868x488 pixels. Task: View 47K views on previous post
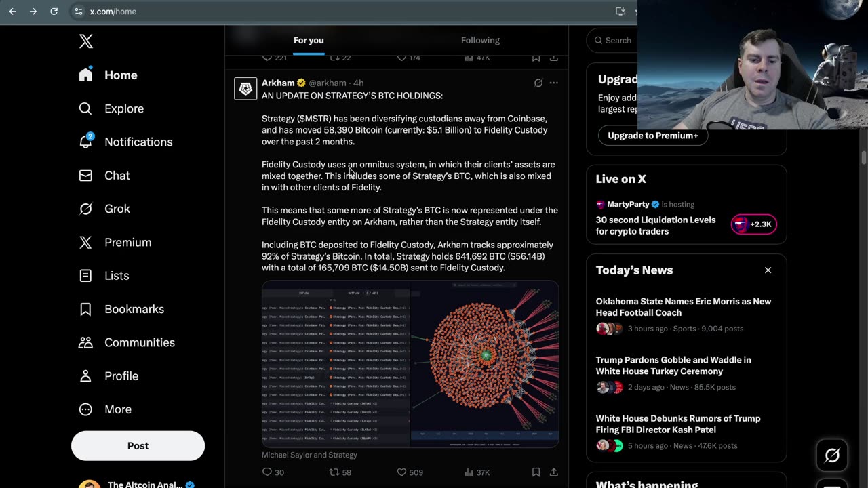[477, 58]
